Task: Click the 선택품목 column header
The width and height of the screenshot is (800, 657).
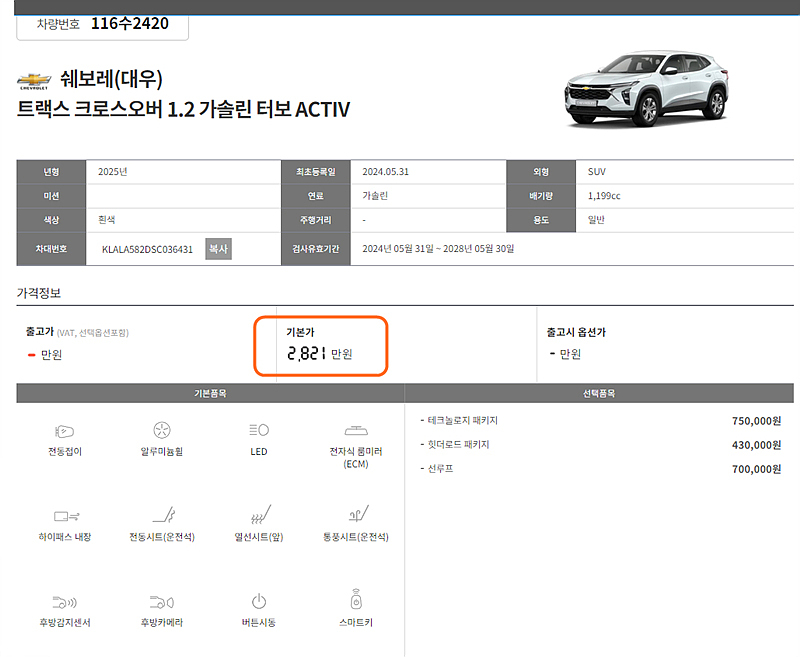Action: (599, 393)
